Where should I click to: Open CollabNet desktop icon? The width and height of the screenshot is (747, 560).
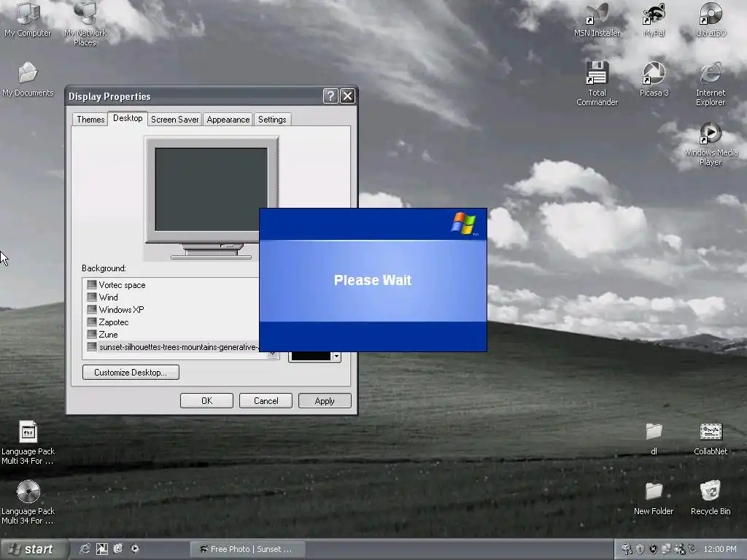pos(711,438)
